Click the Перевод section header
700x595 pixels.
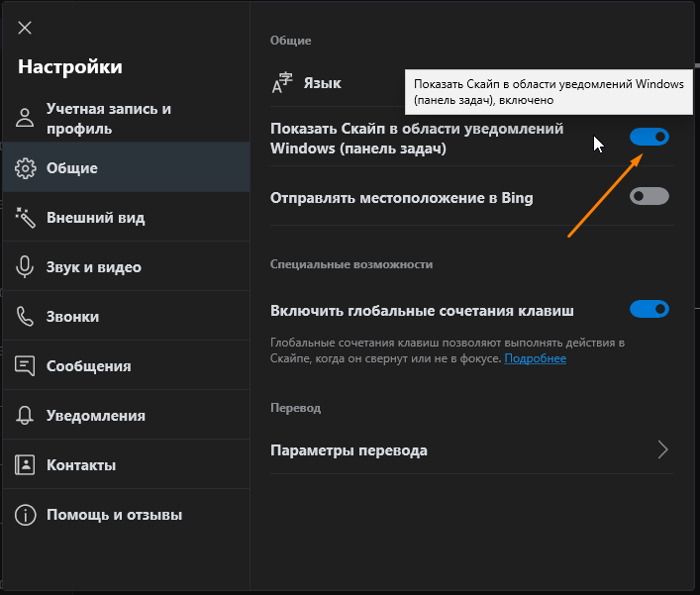[295, 408]
